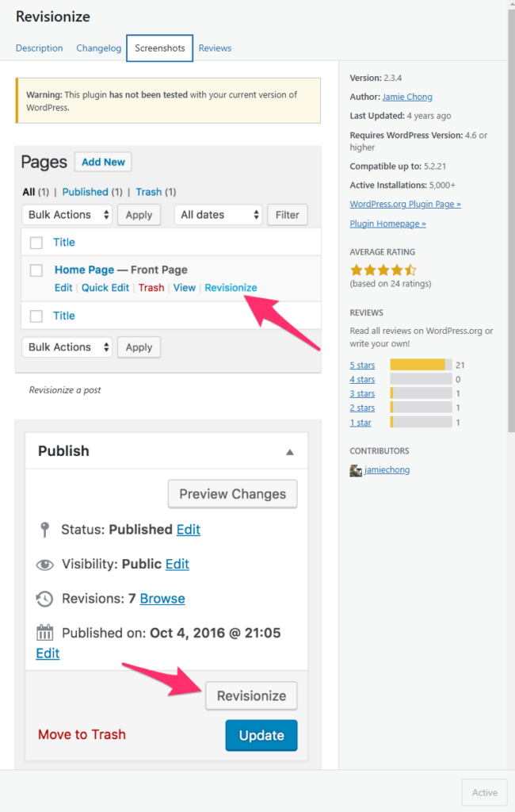Click the red Trash row action
The height and width of the screenshot is (812, 515).
coord(151,288)
